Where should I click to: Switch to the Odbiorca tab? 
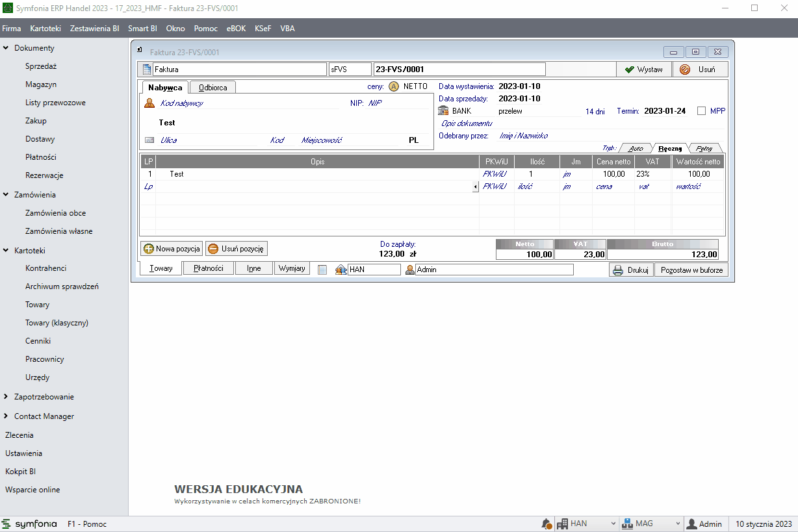pyautogui.click(x=212, y=87)
